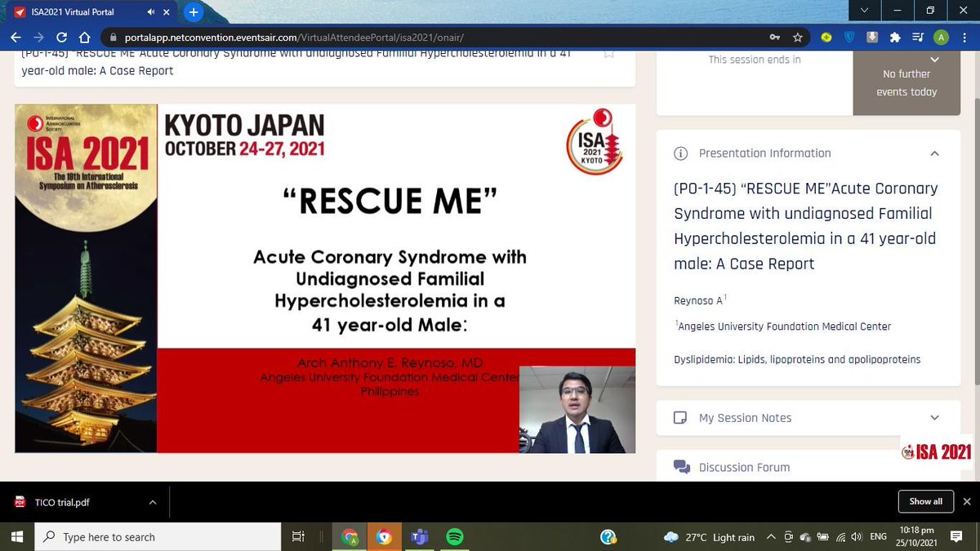This screenshot has width=980, height=551.
Task: Open the volume speaker control
Action: pos(856,537)
